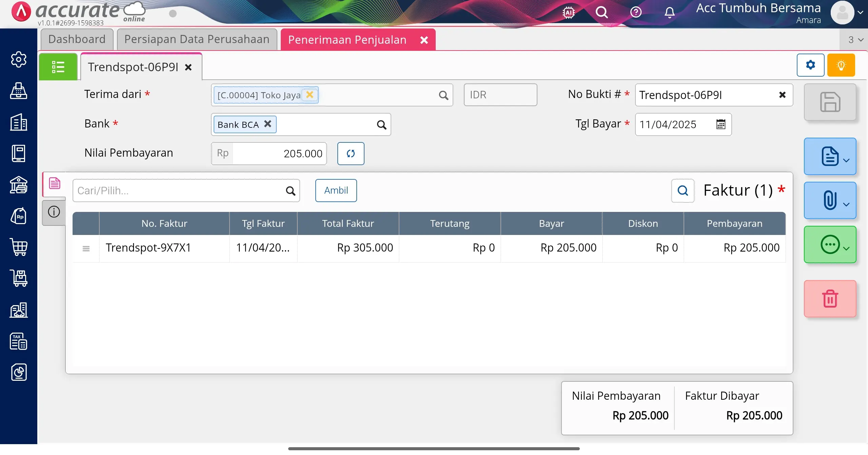Expand the paperclip attachment dropdown
Viewport: 868px width, 455px height.
point(830,200)
